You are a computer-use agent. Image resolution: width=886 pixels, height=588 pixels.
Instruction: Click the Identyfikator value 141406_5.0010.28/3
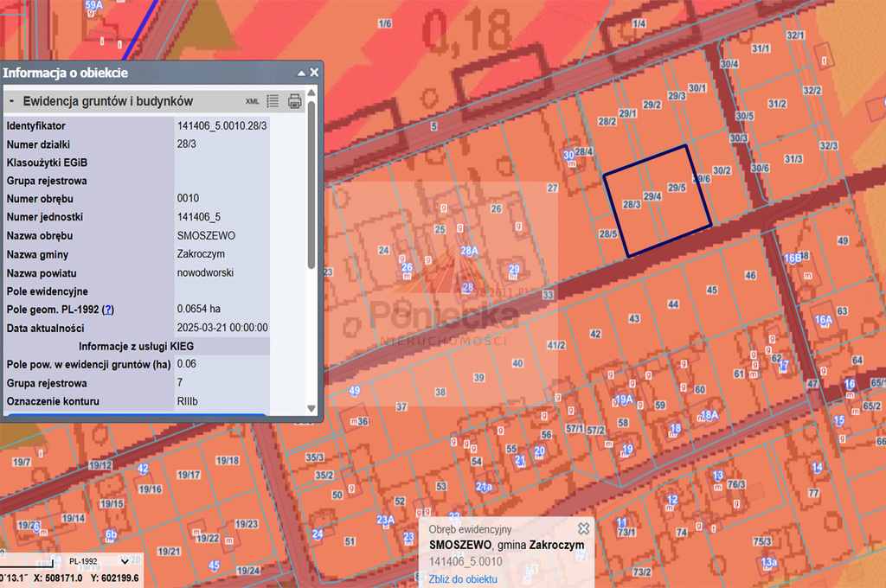pos(222,126)
